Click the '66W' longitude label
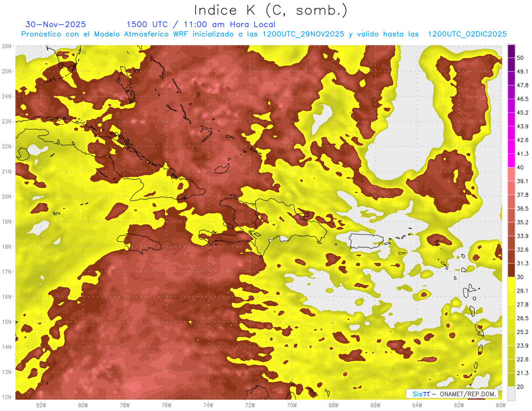This screenshot has width=532, height=411. click(376, 405)
